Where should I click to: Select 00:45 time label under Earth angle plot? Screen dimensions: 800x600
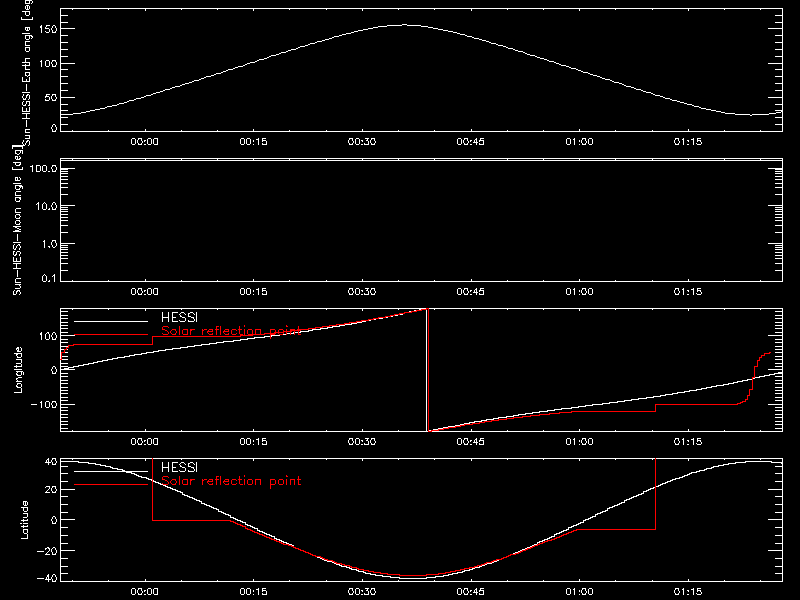(470, 142)
